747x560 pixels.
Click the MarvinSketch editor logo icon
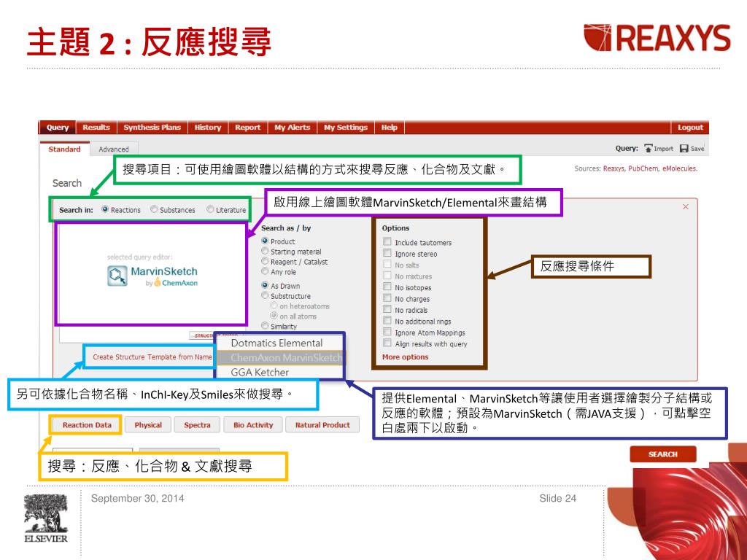117,276
